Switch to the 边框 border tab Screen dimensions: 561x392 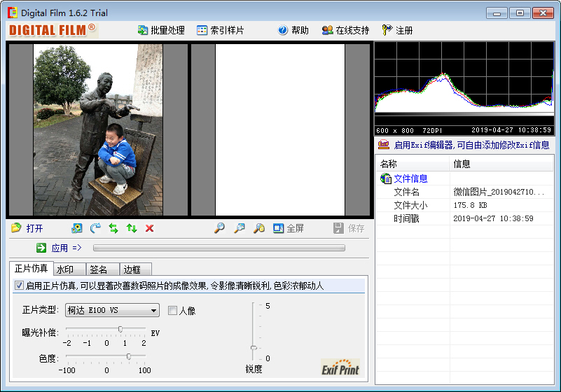coord(132,269)
